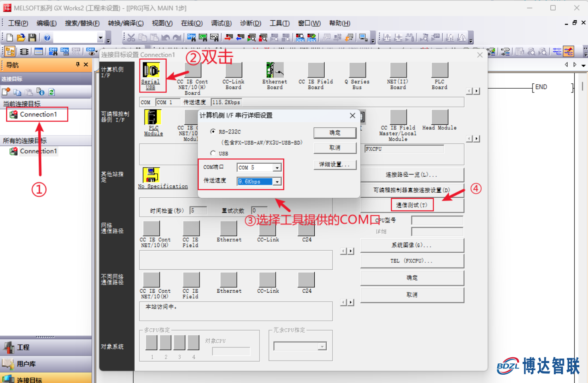This screenshot has width=588, height=383.
Task: Switch to 工程 navigation pane
Action: point(46,347)
